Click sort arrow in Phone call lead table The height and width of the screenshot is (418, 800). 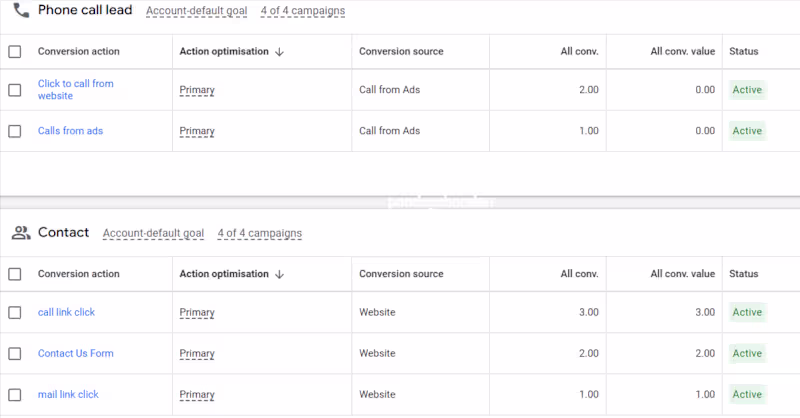coord(279,52)
